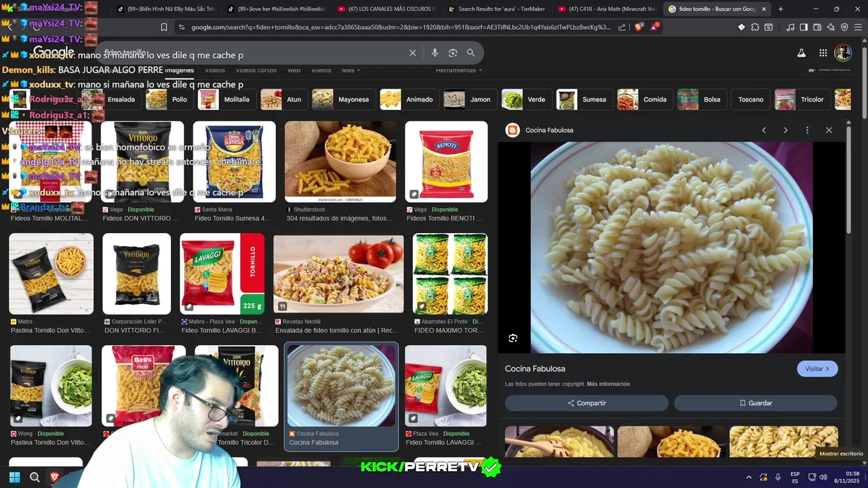
Task: Switch to the Videos cortos tab
Action: coord(256,70)
